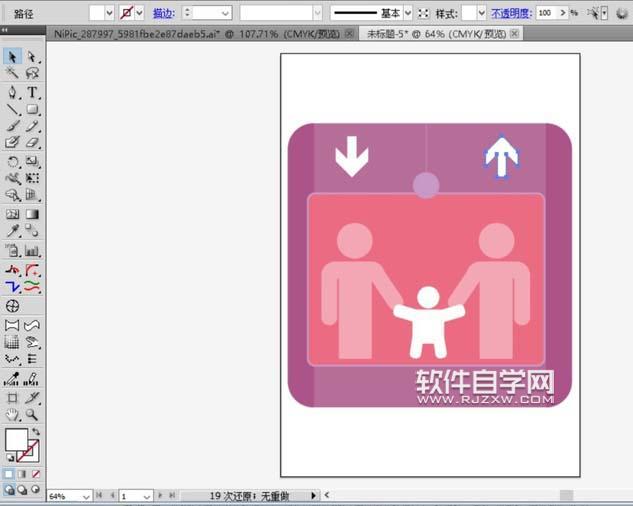633x506 pixels.
Task: Select the Selection tool
Action: (12, 57)
